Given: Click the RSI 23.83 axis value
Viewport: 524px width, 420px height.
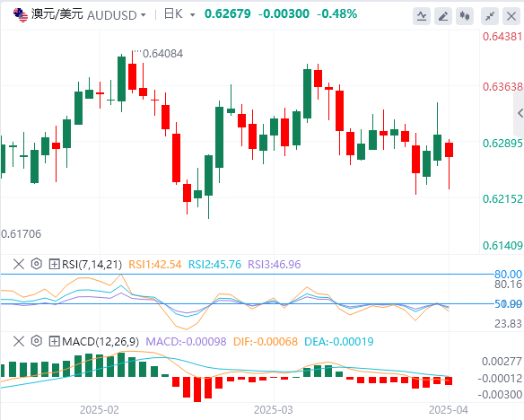Looking at the screenshot, I should click(508, 324).
